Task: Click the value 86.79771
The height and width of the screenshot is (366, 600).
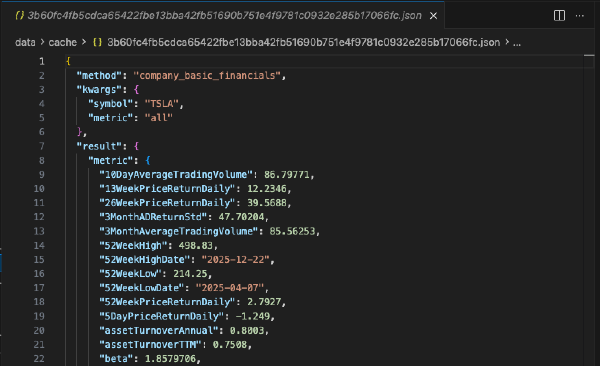Action: pyautogui.click(x=287, y=175)
